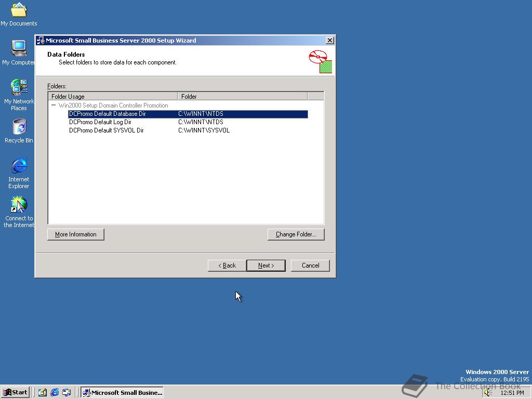Click the C:\WINNT\SYSVOL folder path
532x399 pixels.
204,130
